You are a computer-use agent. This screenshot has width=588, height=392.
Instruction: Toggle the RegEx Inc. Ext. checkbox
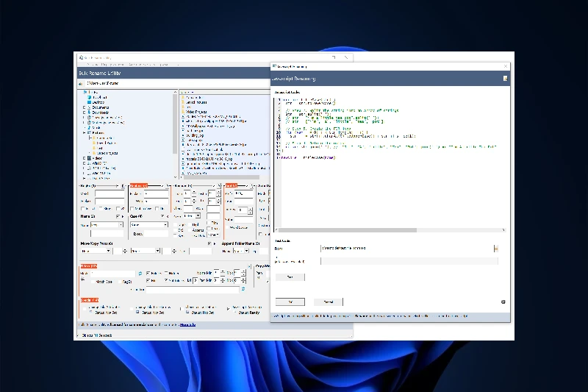coord(83,209)
